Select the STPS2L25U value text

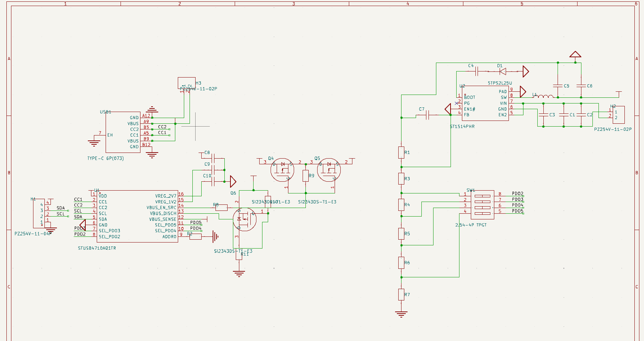(x=500, y=83)
